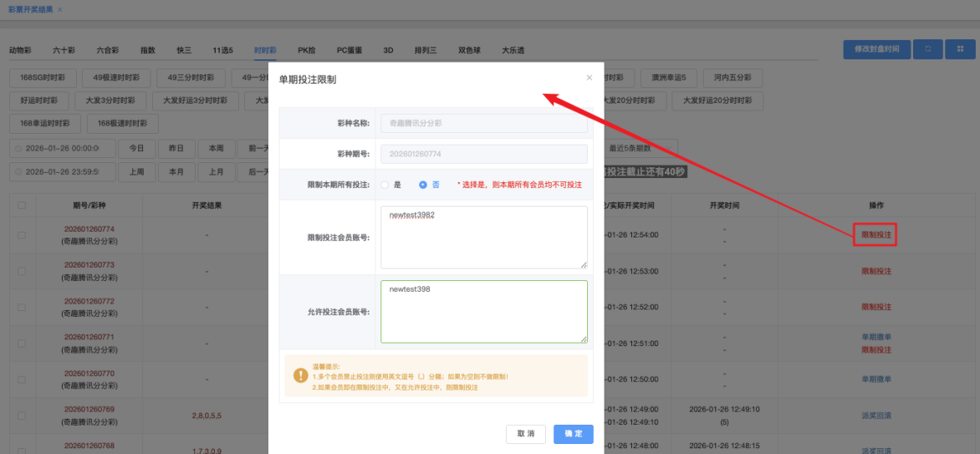980x454 pixels.
Task: Click the 允许投注会员账号 text area
Action: (483, 311)
